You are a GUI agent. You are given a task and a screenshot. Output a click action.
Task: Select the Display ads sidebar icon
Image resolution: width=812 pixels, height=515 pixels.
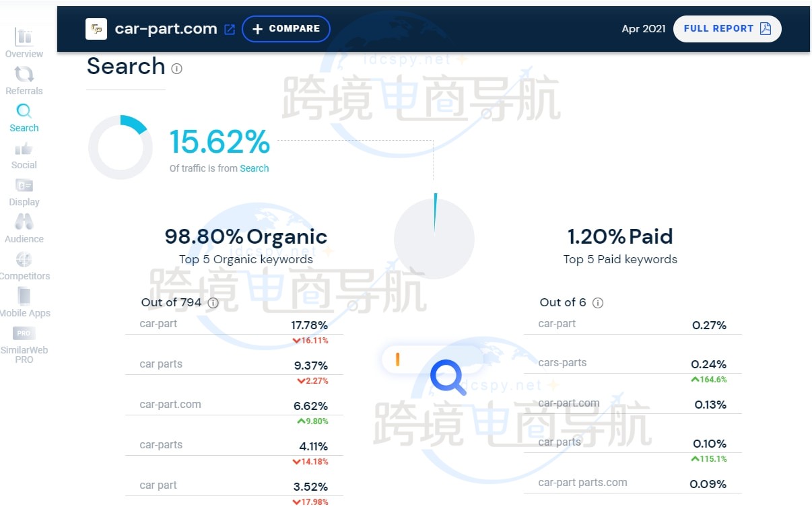[x=24, y=188]
